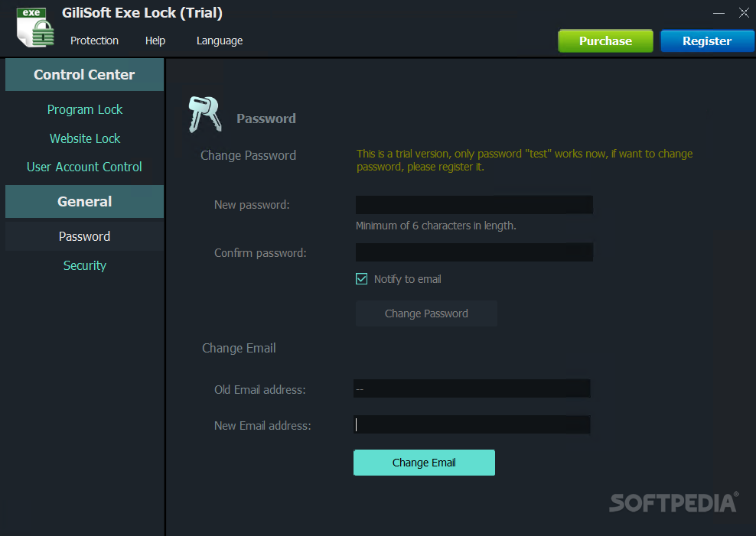Open User Account Control section
Viewport: 756px width, 536px height.
click(84, 167)
